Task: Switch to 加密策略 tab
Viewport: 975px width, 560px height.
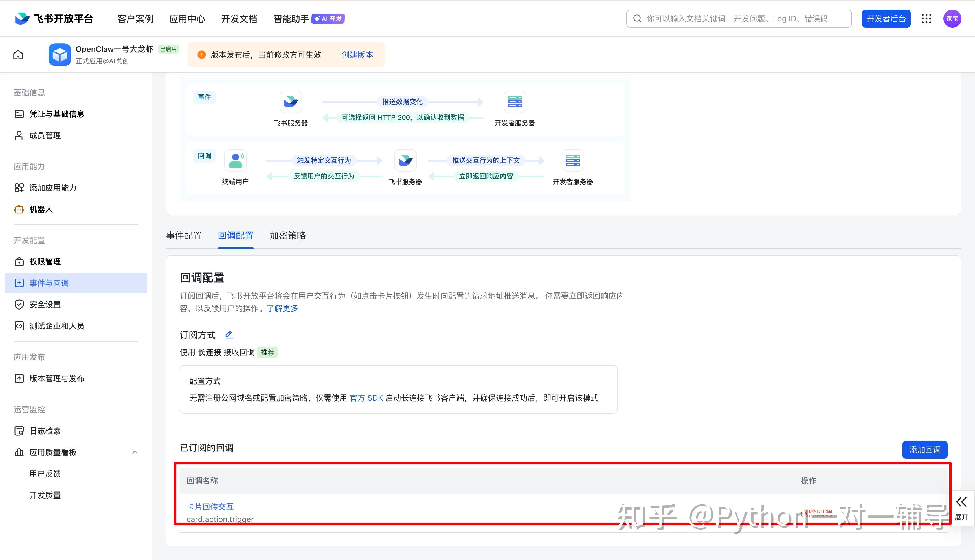Action: click(287, 235)
